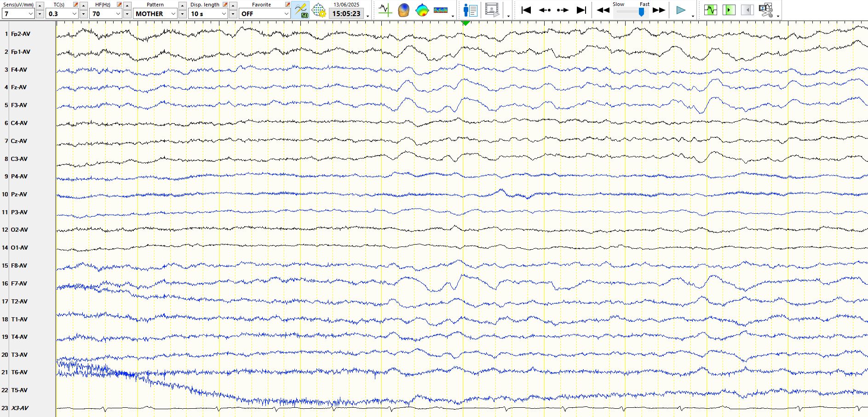Toggle the 50 Hz notch filter
Viewport: 868px width, 417px height.
pyautogui.click(x=300, y=10)
